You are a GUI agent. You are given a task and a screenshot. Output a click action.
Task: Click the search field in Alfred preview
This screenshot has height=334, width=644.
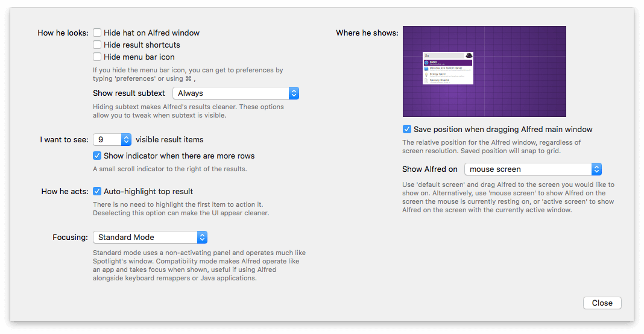pos(443,55)
